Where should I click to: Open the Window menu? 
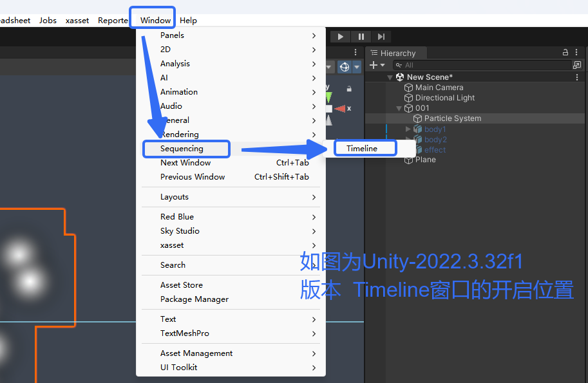click(x=155, y=20)
